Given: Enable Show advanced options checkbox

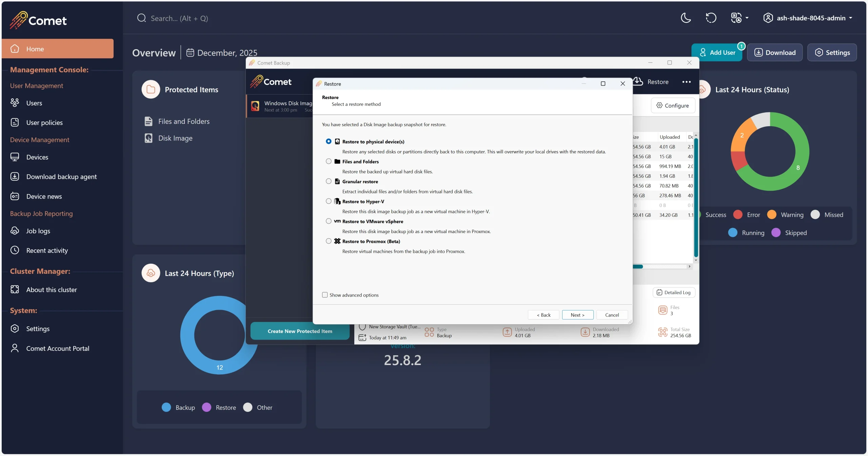Looking at the screenshot, I should [325, 295].
